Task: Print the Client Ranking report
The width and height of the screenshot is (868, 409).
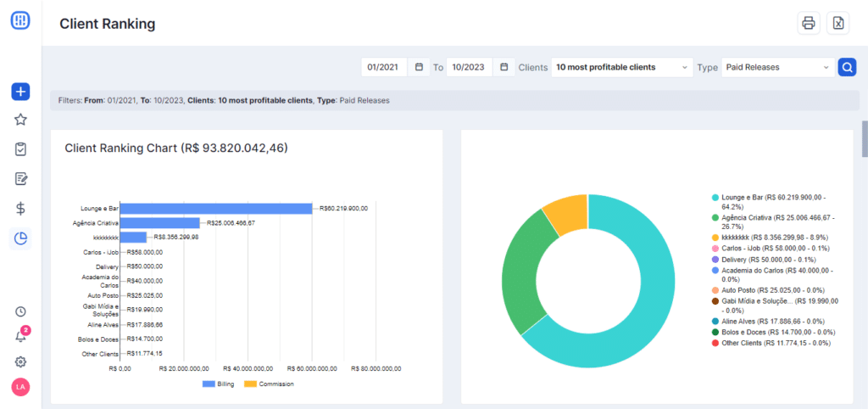Action: point(809,23)
